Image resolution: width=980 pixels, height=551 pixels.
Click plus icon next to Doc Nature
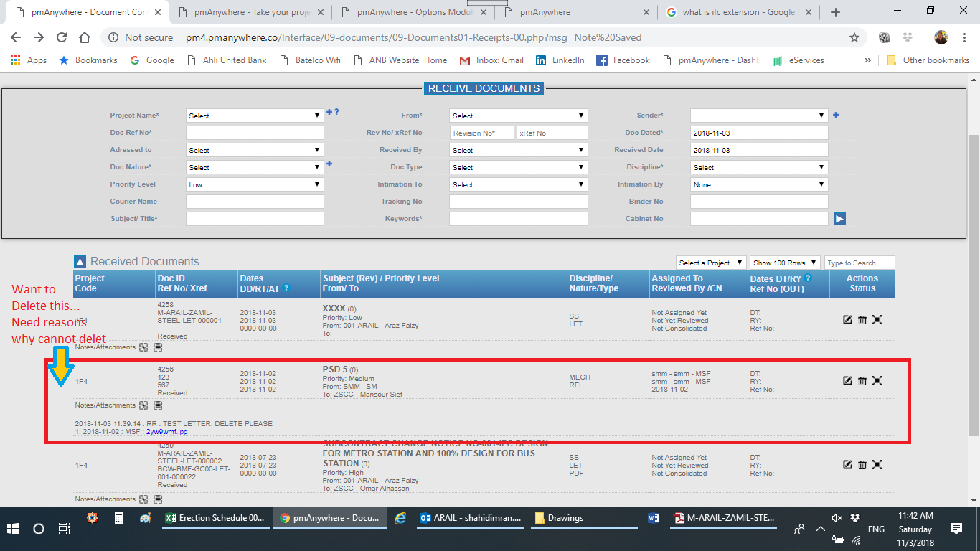click(329, 164)
